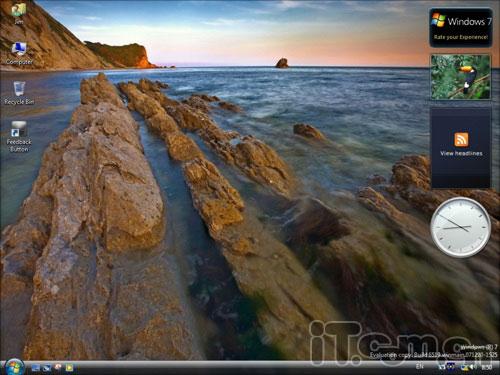Open the EN language indicator
Image resolution: width=500 pixels, height=375 pixels.
(419, 366)
